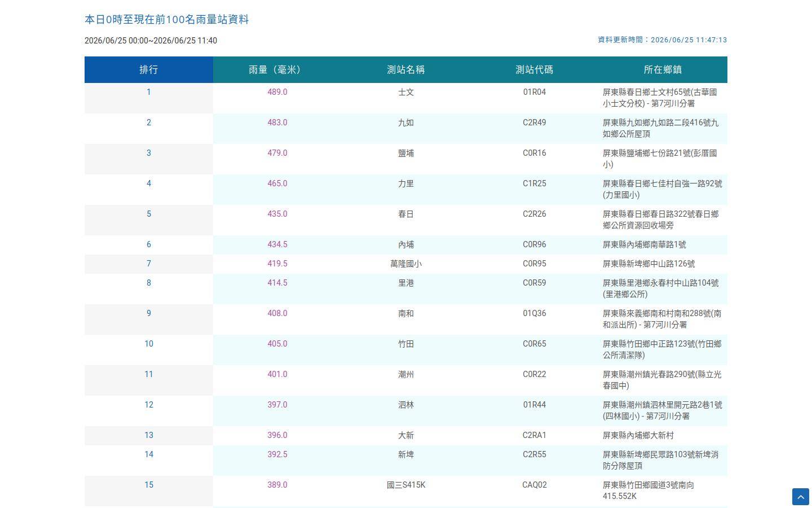
Task: Click station code C0R22
Action: [535, 374]
